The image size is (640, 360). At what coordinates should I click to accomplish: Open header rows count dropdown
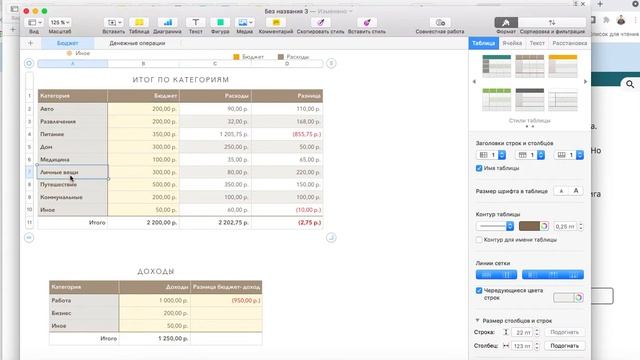(530, 155)
